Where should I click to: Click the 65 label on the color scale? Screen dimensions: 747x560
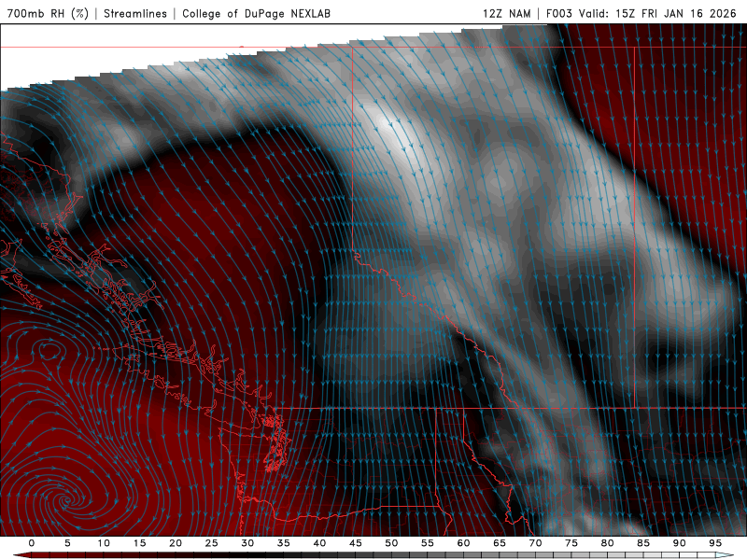pyautogui.click(x=500, y=543)
